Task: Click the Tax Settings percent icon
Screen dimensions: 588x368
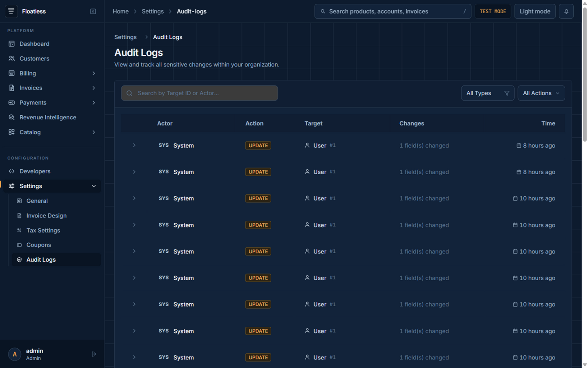Action: coord(19,230)
